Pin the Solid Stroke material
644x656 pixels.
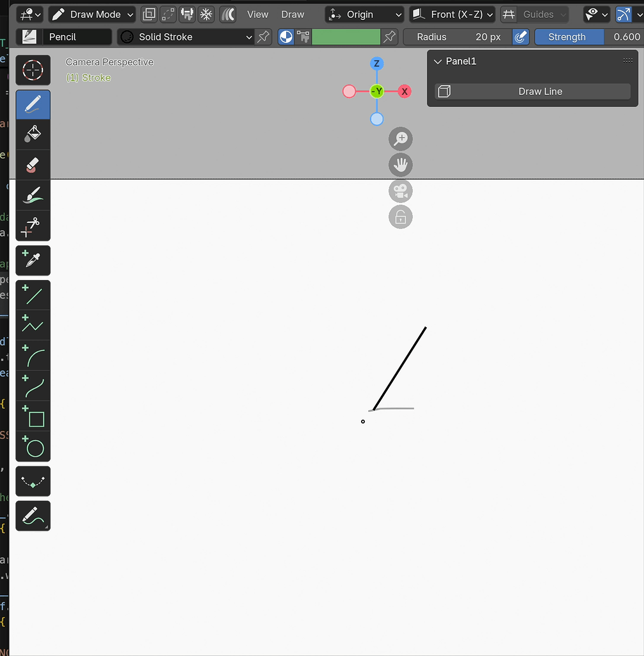[264, 37]
